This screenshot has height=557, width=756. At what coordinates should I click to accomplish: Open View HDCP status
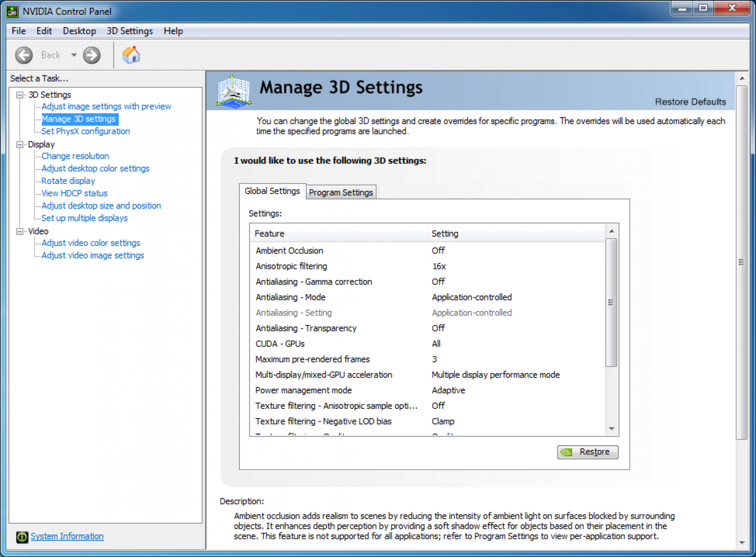pyautogui.click(x=74, y=193)
